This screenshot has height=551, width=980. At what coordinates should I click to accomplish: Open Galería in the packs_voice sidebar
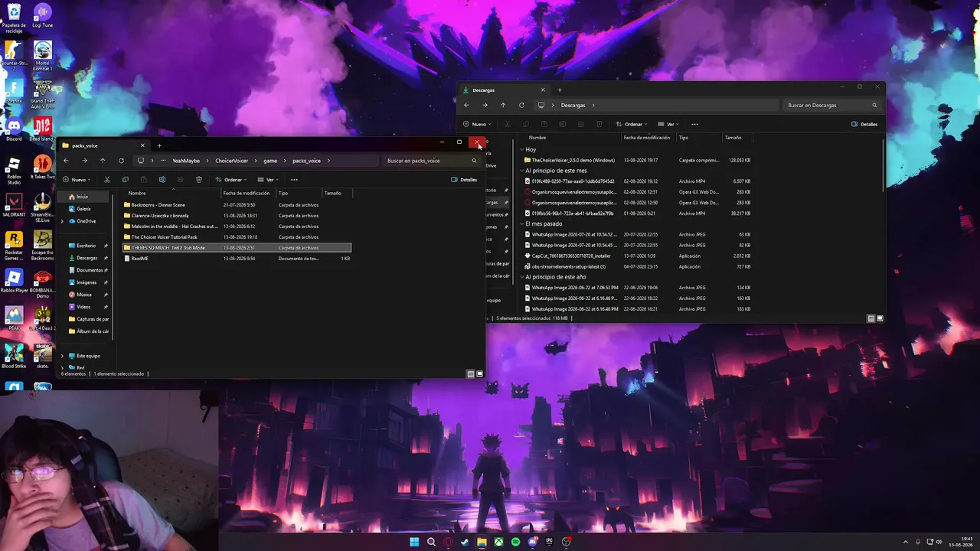83,209
